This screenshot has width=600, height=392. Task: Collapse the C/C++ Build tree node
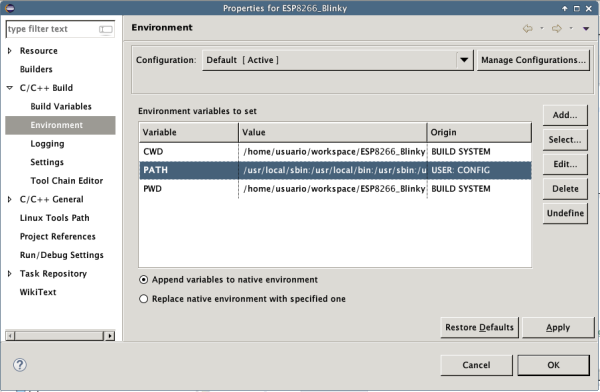coord(10,88)
